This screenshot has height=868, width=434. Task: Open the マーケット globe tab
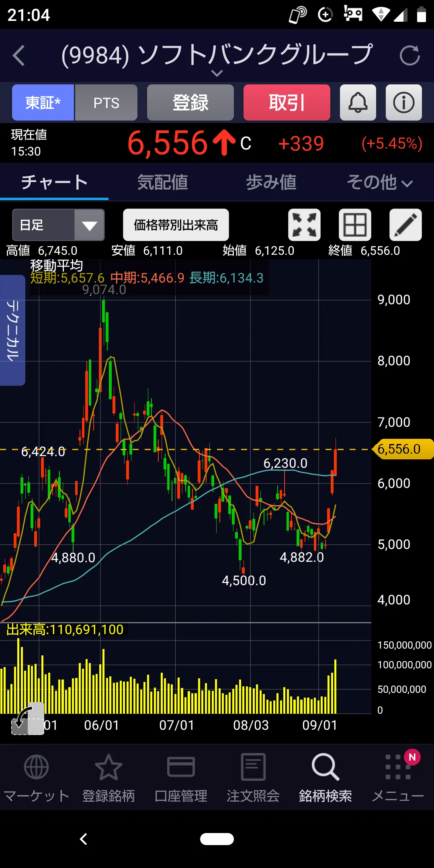click(x=36, y=778)
